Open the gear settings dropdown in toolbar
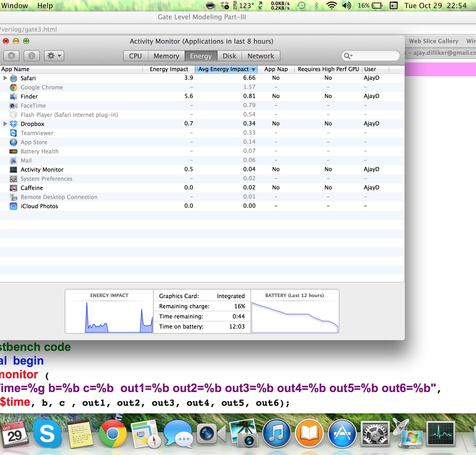The height and width of the screenshot is (455, 476). 54,56
